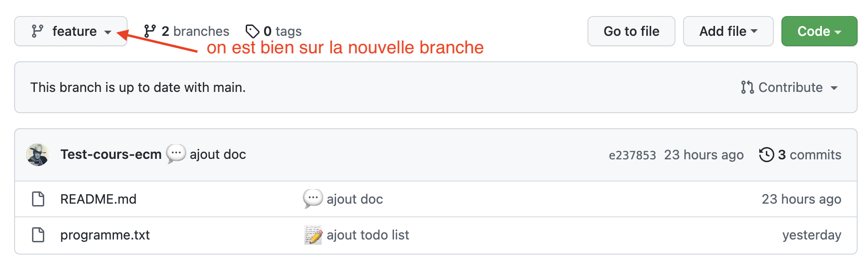Open the Test-cours-ecm author profile link
The image size is (868, 264).
(x=111, y=155)
